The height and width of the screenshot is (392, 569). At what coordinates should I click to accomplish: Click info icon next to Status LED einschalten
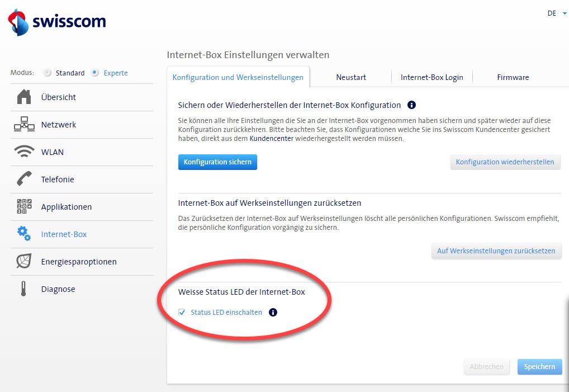tap(273, 313)
